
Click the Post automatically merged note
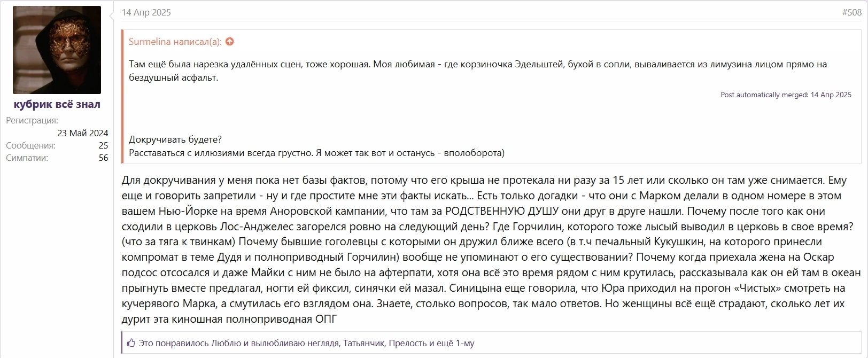[x=786, y=95]
